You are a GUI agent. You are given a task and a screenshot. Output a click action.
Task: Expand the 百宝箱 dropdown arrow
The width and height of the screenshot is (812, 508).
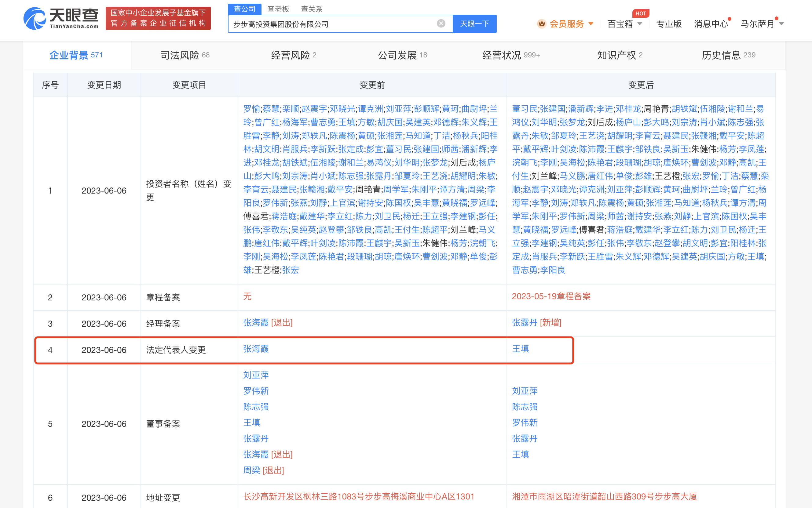(x=640, y=24)
